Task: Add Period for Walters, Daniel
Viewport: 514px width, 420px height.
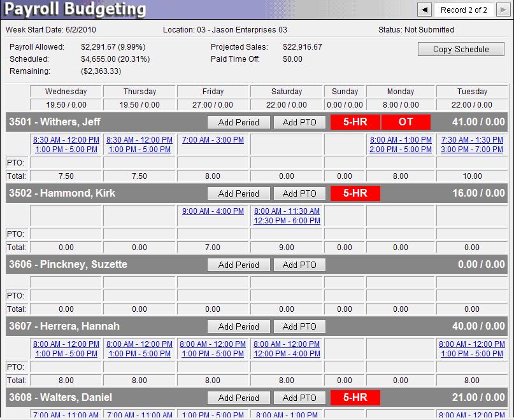Action: tap(239, 398)
